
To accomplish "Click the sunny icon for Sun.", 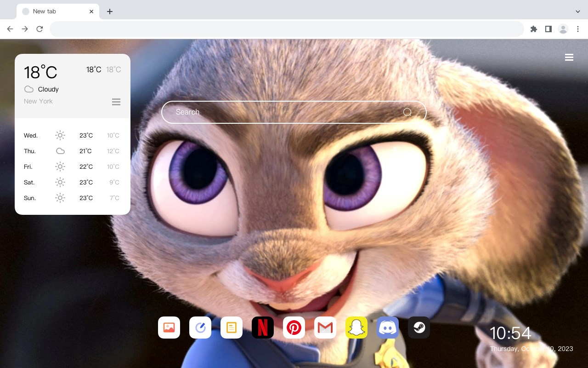I will 60,198.
